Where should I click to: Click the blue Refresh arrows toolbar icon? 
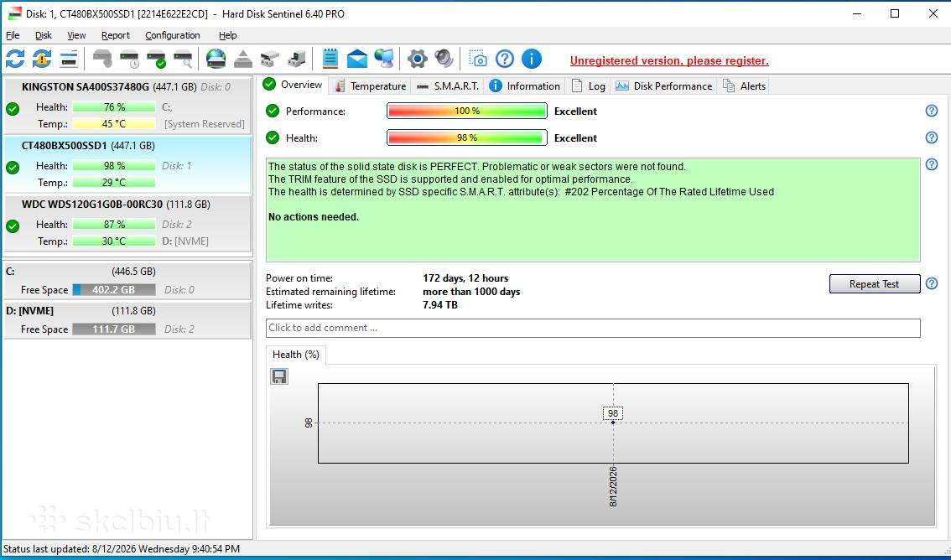click(15, 59)
